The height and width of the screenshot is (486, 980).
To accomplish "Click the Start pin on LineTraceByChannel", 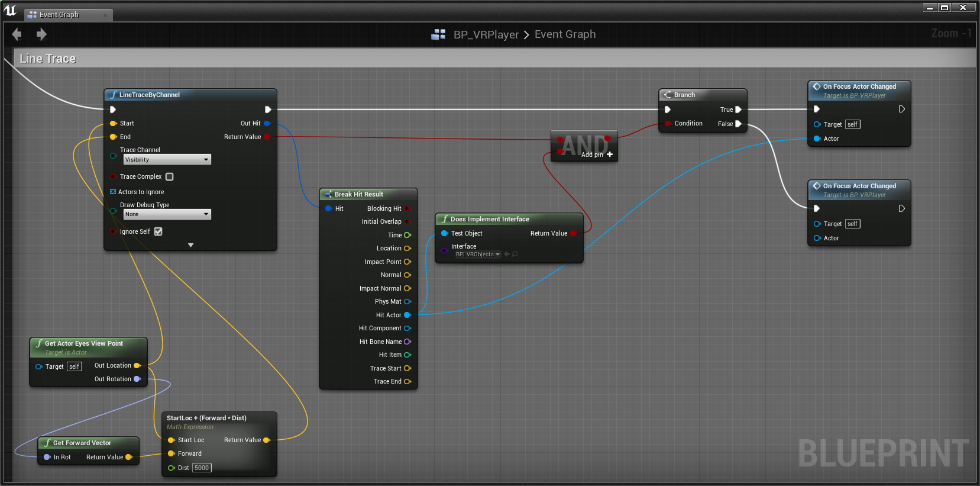I will pyautogui.click(x=113, y=123).
